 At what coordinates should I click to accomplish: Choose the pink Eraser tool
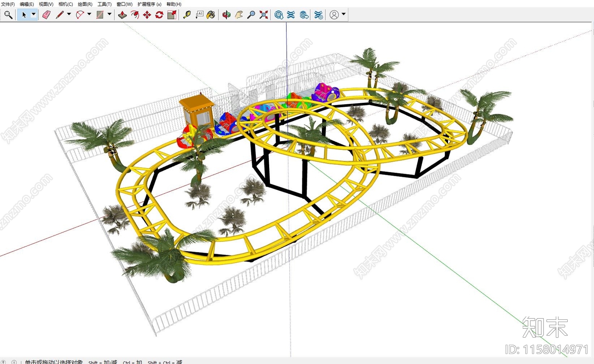coord(46,15)
